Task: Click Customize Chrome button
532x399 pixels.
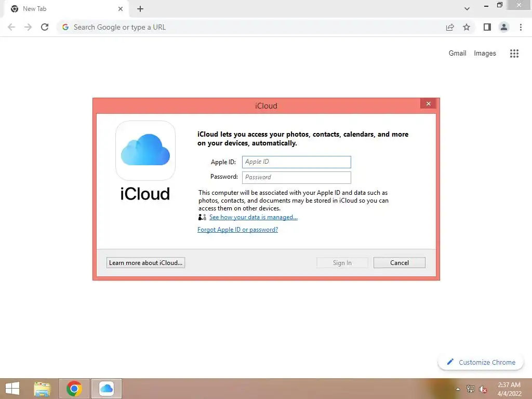Action: 481,362
